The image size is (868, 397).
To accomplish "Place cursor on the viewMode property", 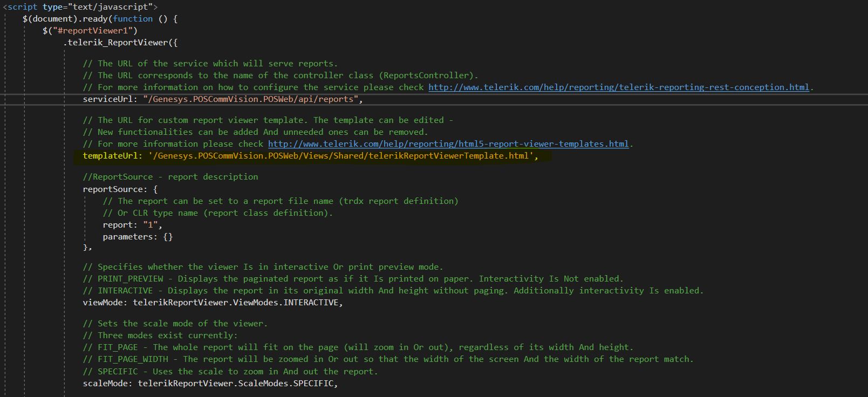I will 105,303.
